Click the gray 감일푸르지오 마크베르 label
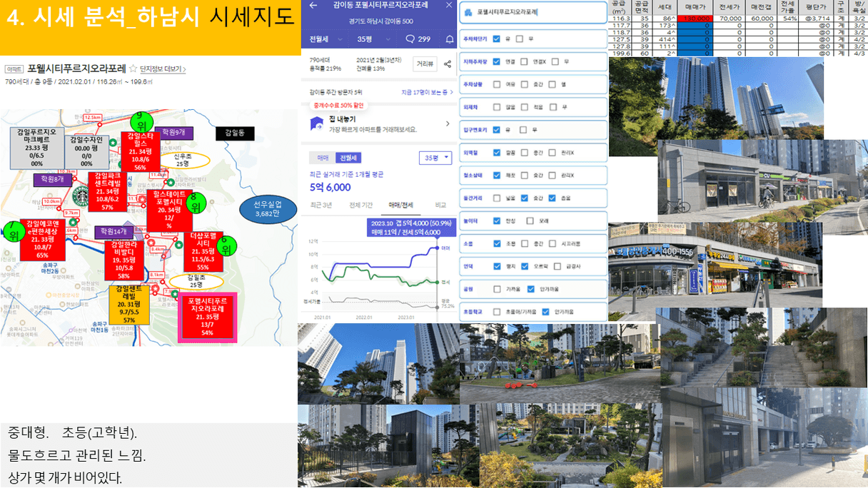 36,148
